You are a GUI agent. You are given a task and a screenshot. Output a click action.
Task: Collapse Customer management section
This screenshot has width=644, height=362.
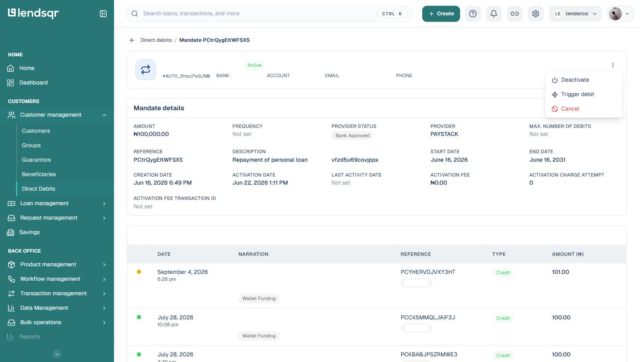[x=57, y=115]
